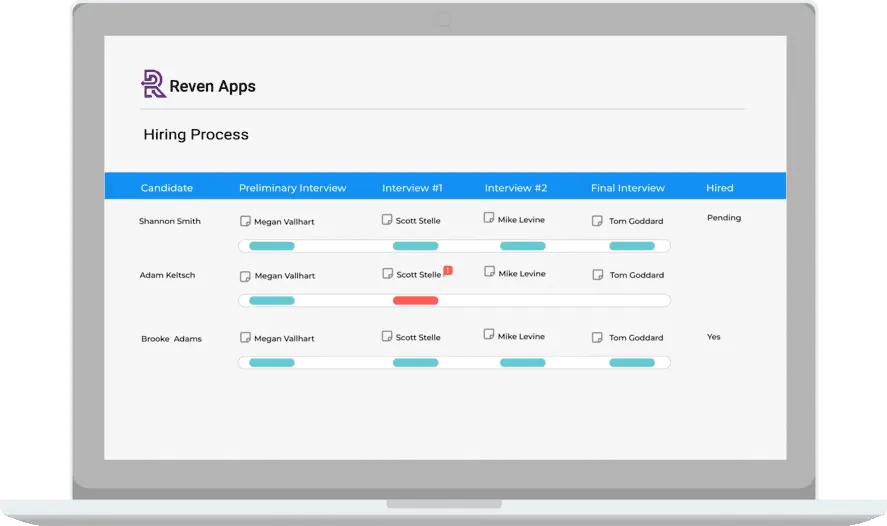
Task: Open Scott Stelle's note icon in Brooke Adams' row
Action: pyautogui.click(x=387, y=337)
